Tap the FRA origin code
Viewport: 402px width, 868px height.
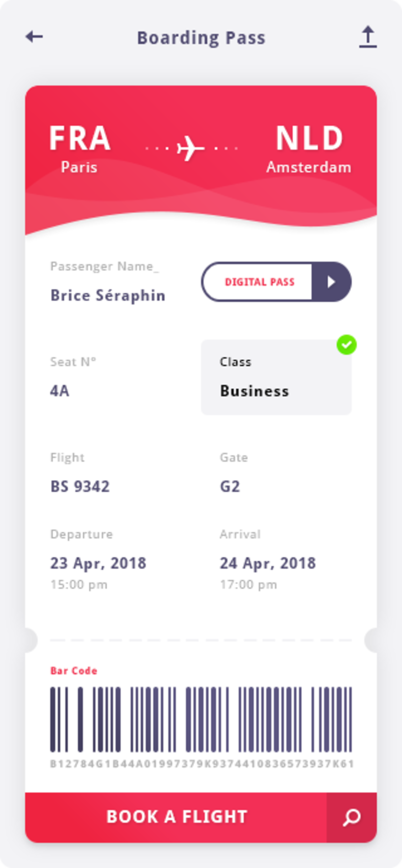(x=80, y=138)
